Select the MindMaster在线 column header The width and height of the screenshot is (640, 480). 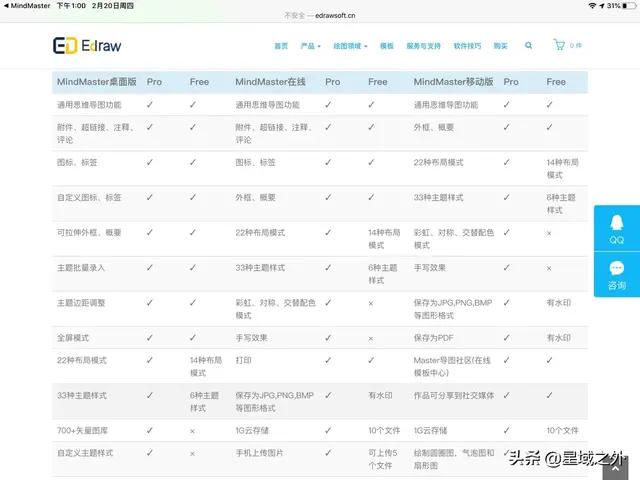270,82
